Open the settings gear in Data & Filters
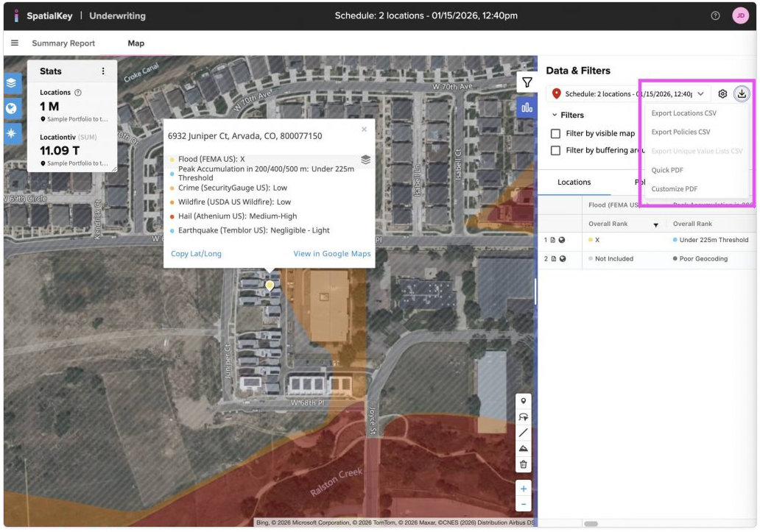This screenshot has height=532, width=760. [x=722, y=94]
